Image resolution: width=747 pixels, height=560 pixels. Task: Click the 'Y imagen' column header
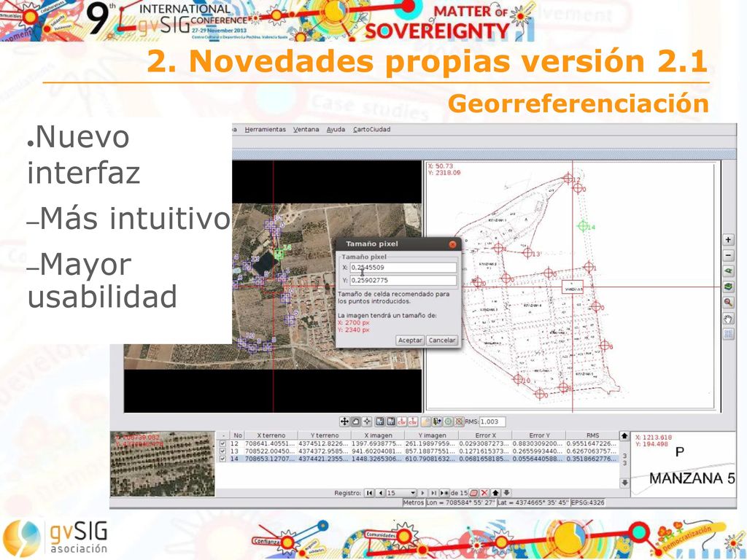tap(432, 435)
